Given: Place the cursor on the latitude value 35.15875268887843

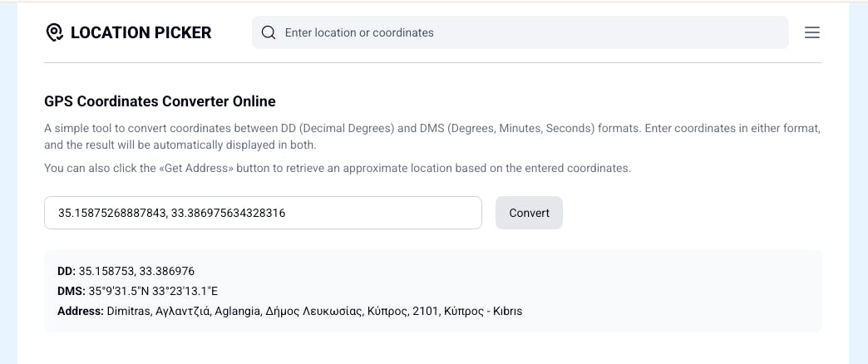Looking at the screenshot, I should (111, 213).
